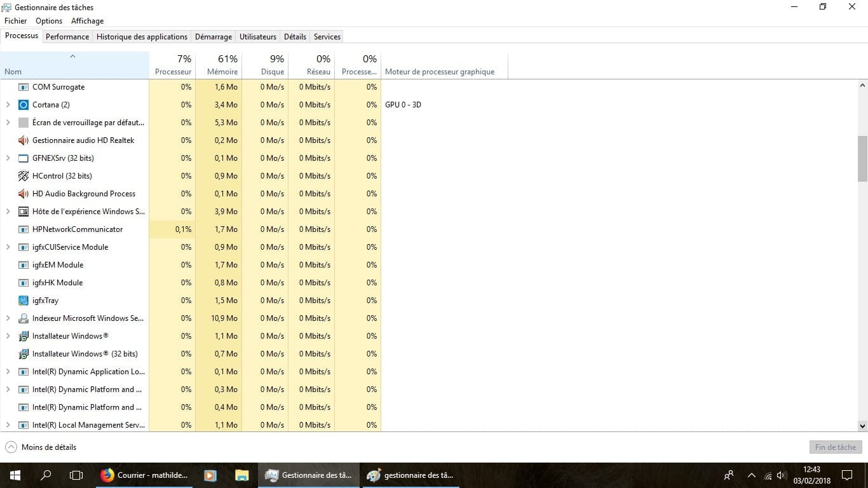
Task: Sort by Réseau column header
Action: click(311, 65)
